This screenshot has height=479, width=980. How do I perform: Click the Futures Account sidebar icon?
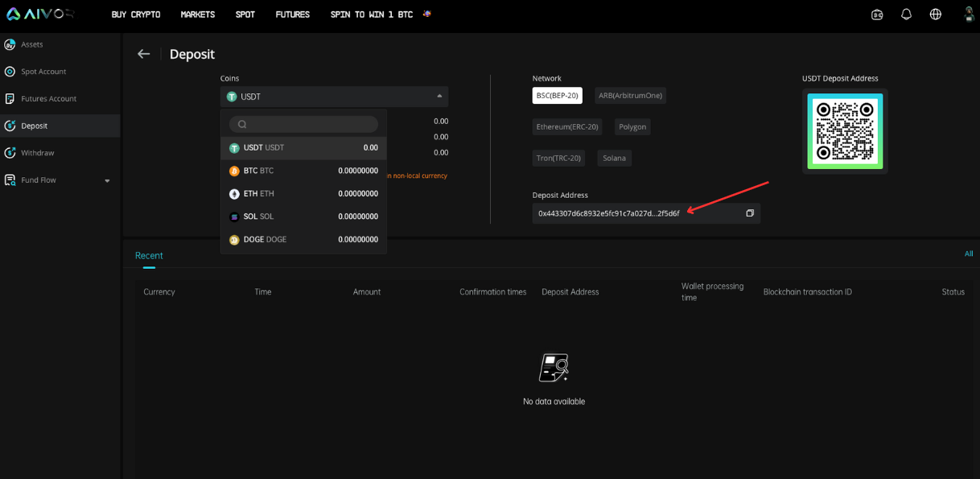pos(10,99)
